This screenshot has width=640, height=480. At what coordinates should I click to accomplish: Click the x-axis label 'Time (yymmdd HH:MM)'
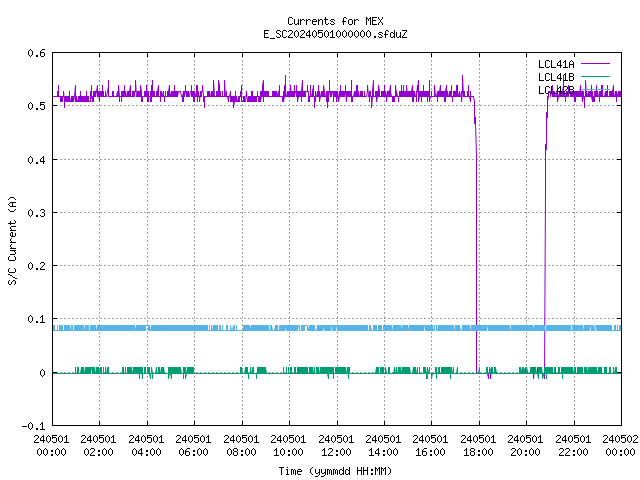pyautogui.click(x=335, y=471)
